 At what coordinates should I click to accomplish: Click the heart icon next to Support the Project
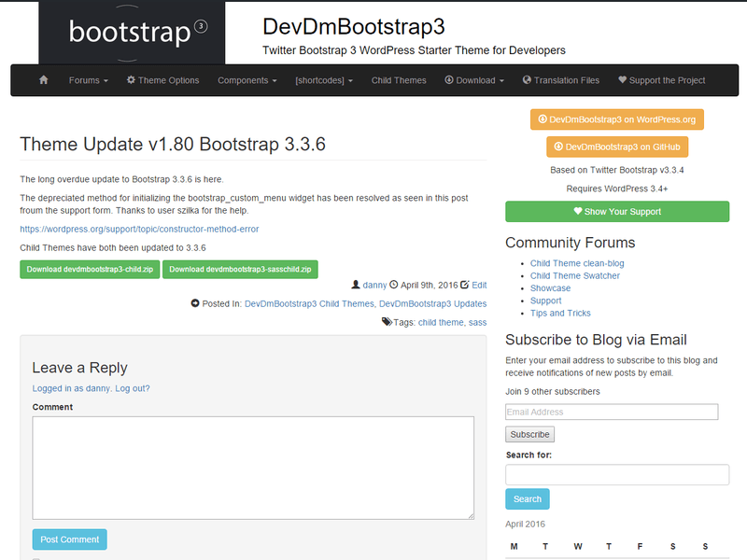622,80
